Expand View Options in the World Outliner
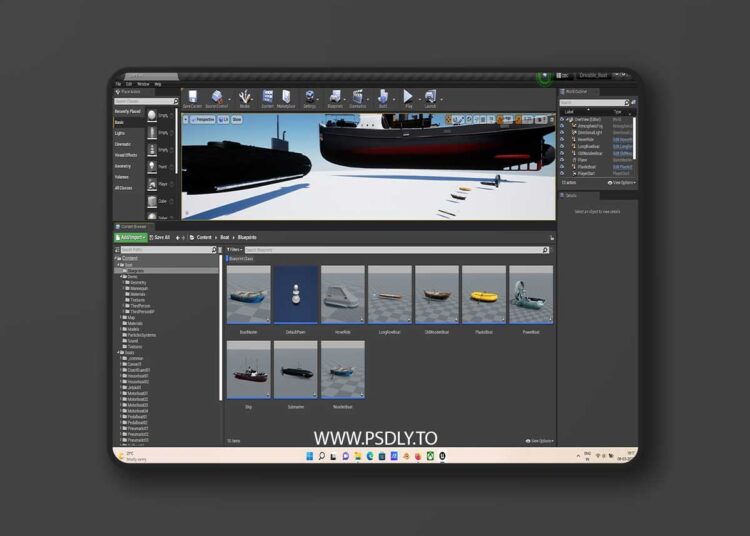750x536 pixels. [x=622, y=183]
